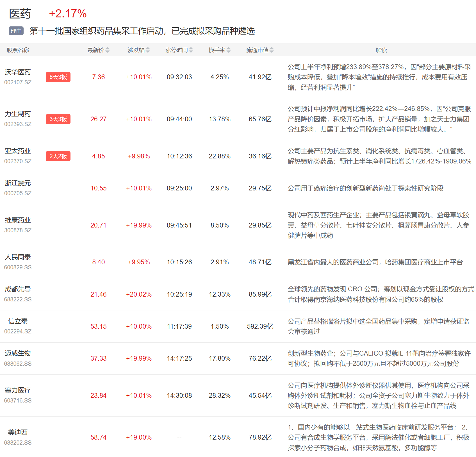
Task: Click the 医药 sector title
Action: [20, 14]
